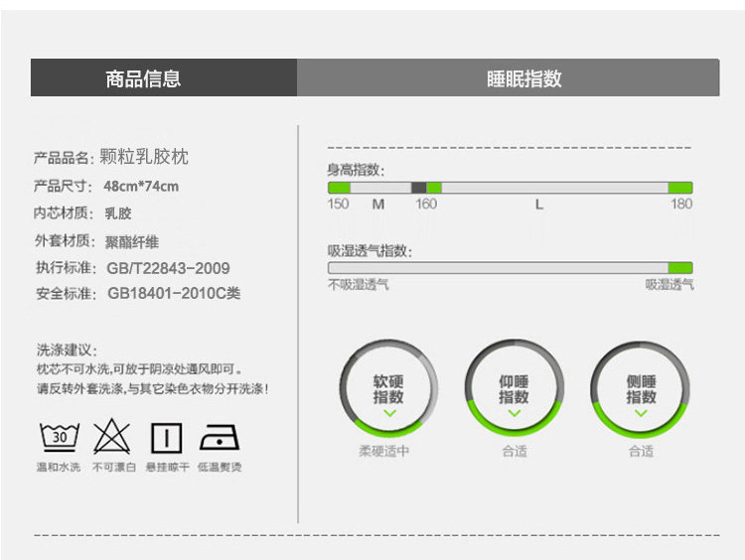Screen dimensions: 745x560
Task: Click the M size label
Action: 378,205
